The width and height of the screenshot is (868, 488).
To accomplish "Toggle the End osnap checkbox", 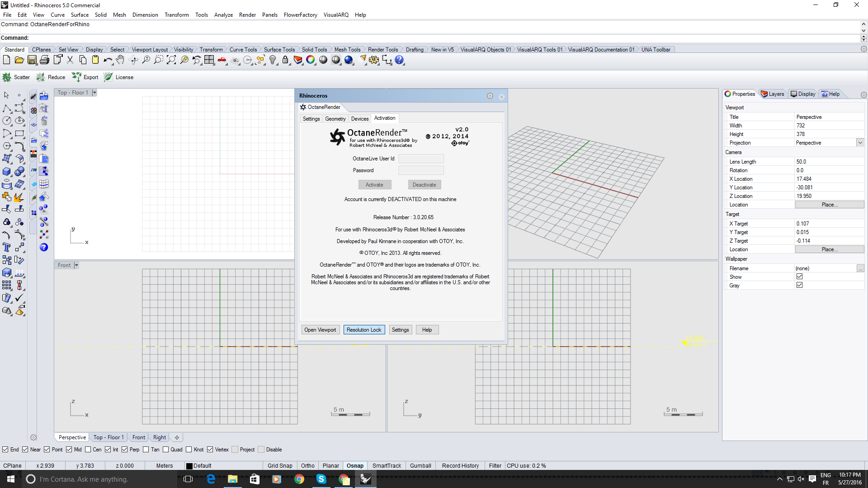I will pos(5,450).
